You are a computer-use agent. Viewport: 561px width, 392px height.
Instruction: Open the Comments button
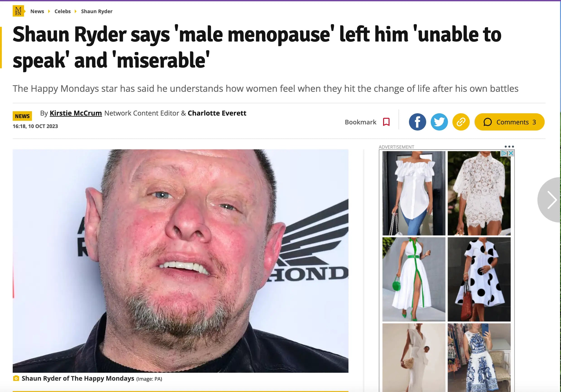[509, 122]
